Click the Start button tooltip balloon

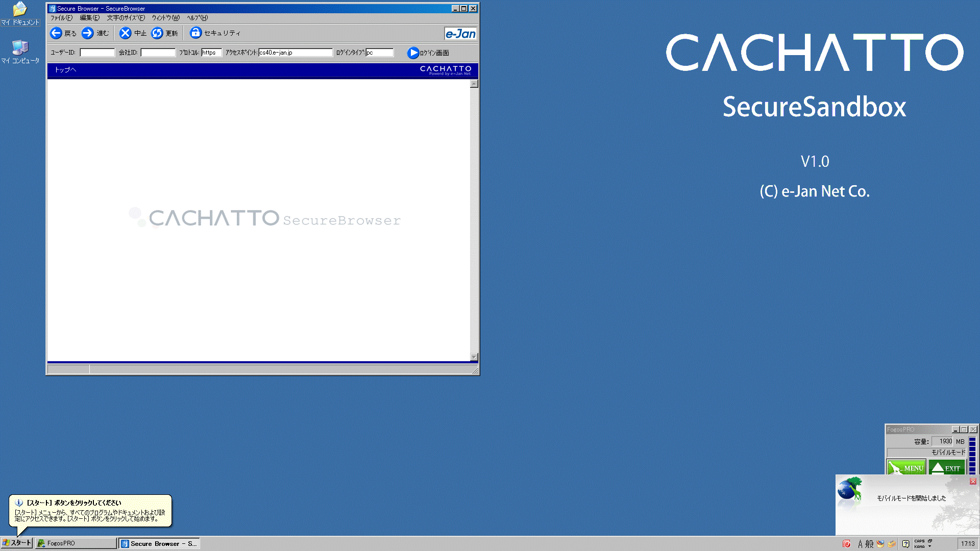90,511
